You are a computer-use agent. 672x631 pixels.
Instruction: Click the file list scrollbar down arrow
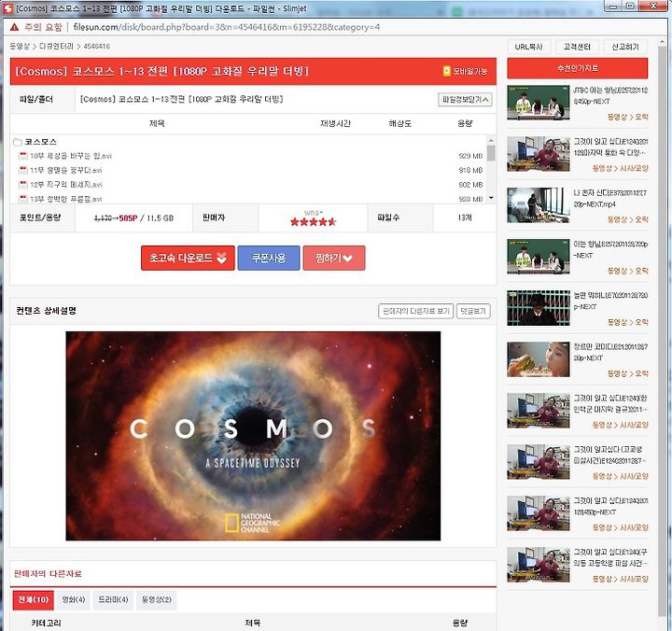pos(491,198)
